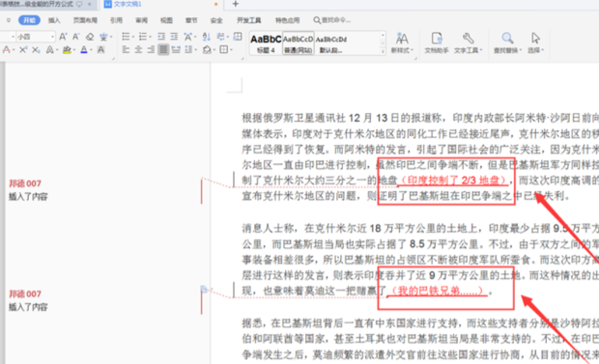Apply the 普通(网站) style
Image resolution: width=599 pixels, height=364 pixels.
[x=298, y=43]
